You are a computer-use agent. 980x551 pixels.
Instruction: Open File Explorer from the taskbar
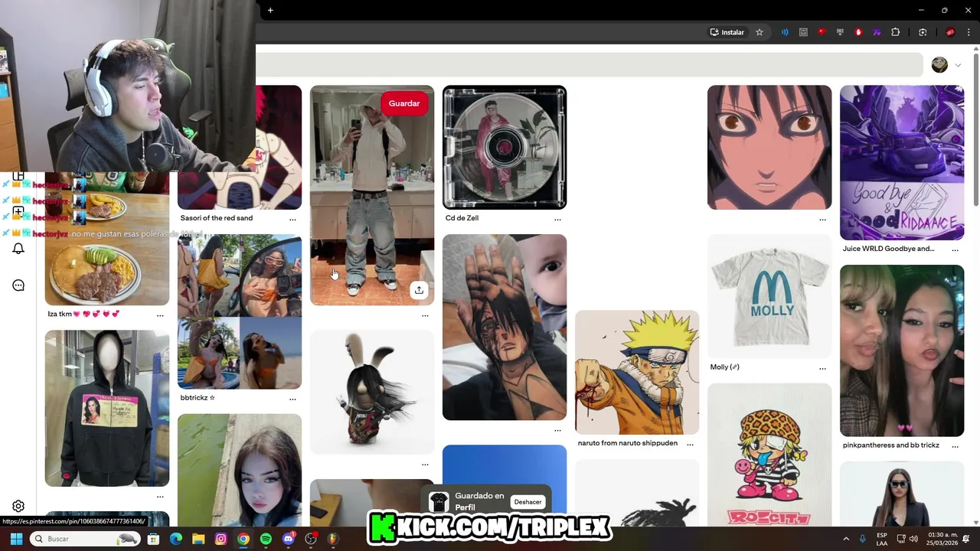pos(198,539)
